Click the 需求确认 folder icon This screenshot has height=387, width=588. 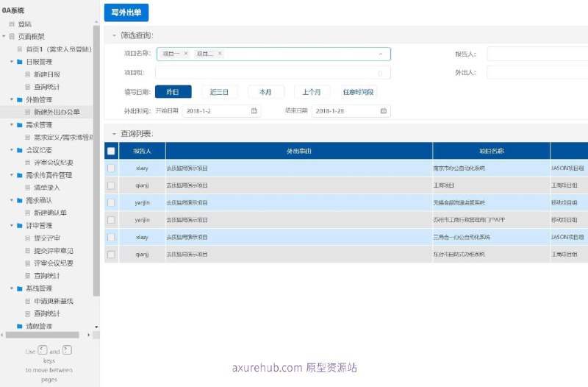[20, 200]
